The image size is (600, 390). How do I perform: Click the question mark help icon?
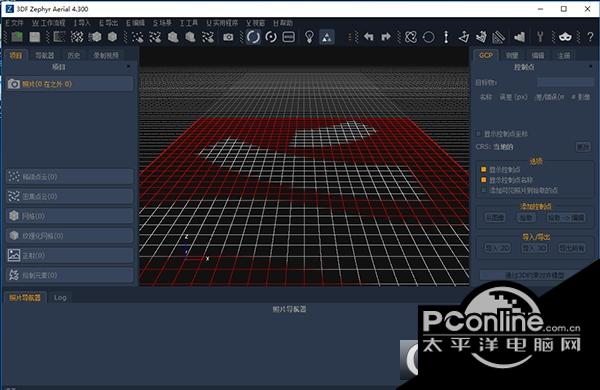click(x=590, y=37)
